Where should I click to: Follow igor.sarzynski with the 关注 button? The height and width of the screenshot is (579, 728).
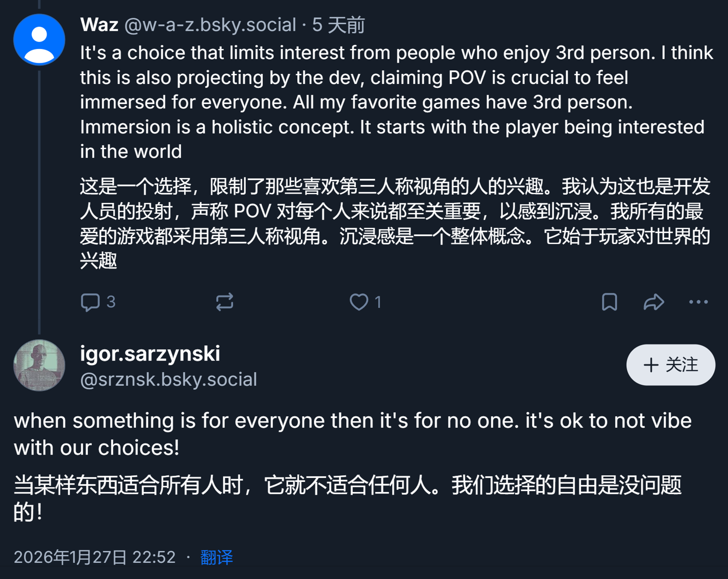(x=670, y=365)
